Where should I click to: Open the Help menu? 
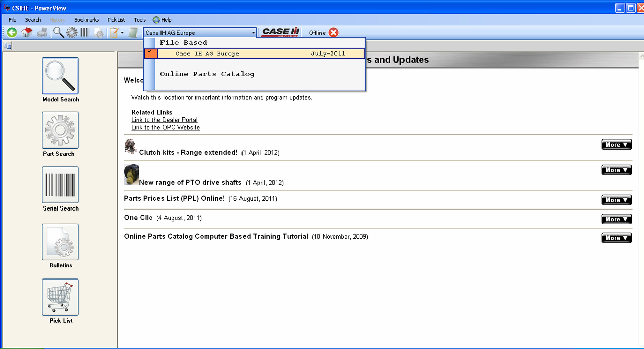[x=162, y=20]
